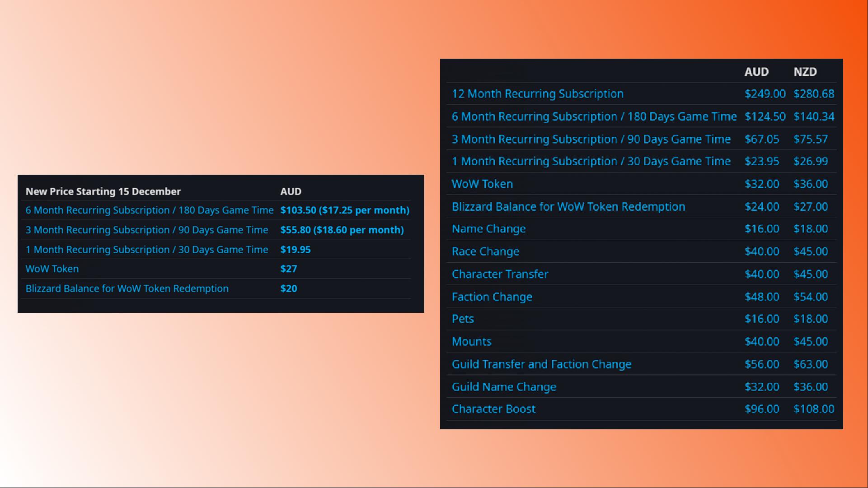Click '6 Month Recurring Subscription' in left table
The width and height of the screenshot is (868, 488).
click(150, 210)
